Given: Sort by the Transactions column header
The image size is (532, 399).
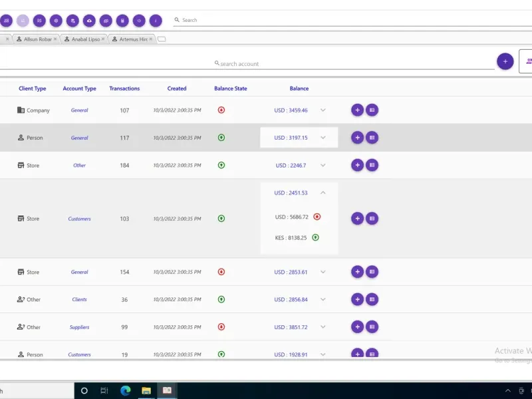Looking at the screenshot, I should [x=124, y=88].
